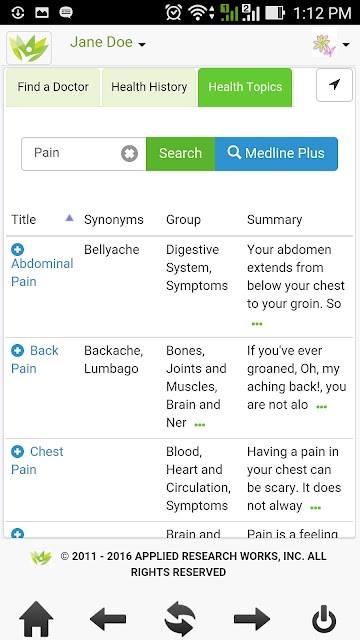Open the Abdominal Pain link

coord(42,272)
